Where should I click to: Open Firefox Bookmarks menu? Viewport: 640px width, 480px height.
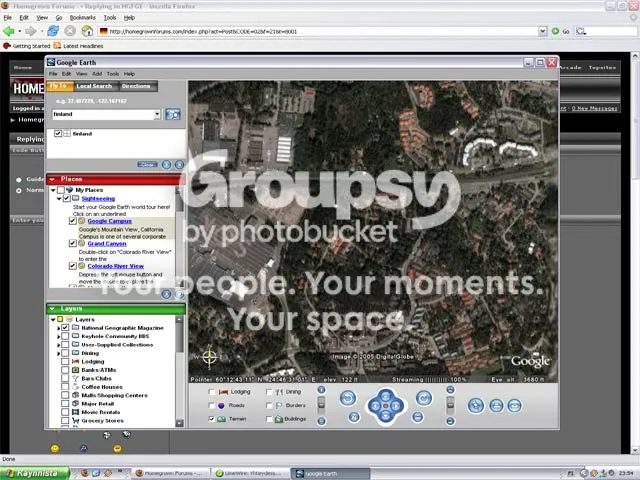[x=82, y=18]
